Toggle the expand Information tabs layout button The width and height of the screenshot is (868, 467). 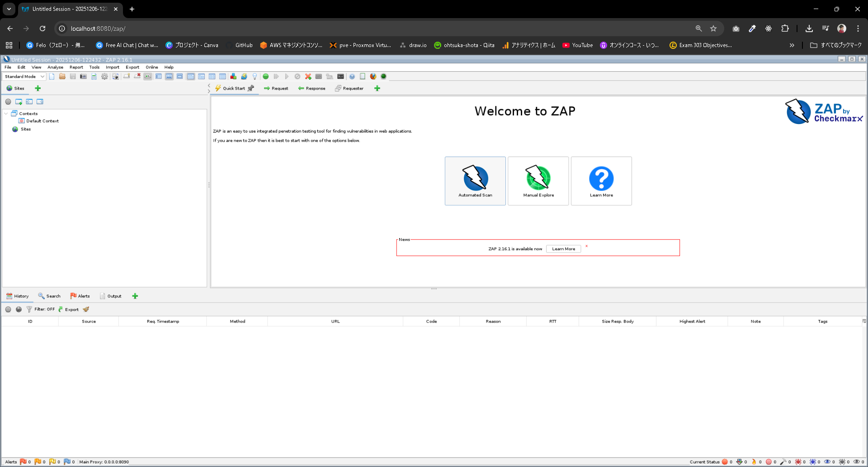click(x=169, y=76)
